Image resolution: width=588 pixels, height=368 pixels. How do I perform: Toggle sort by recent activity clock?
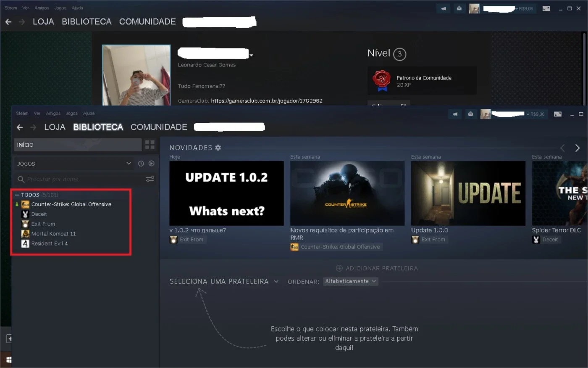coord(141,164)
